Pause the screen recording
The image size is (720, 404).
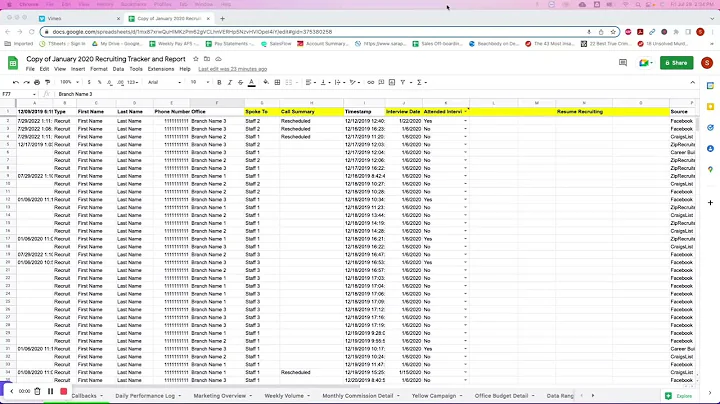click(x=51, y=391)
